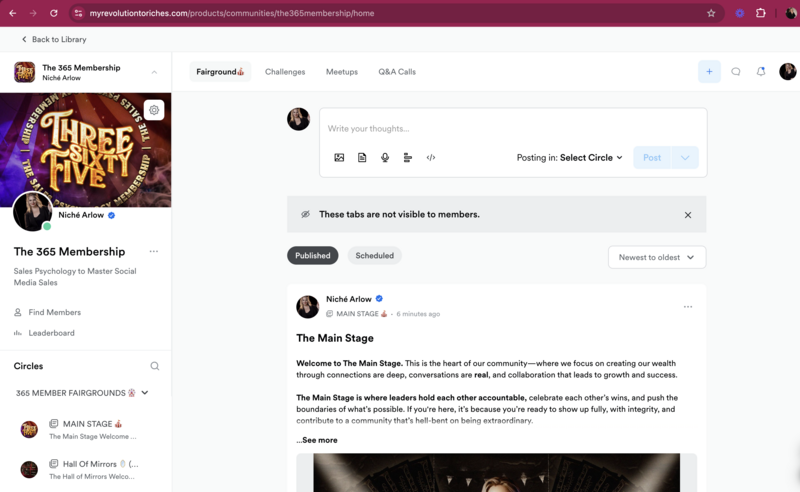Open the Select Circle dropdown
Screen dimensions: 800x492
coord(590,158)
